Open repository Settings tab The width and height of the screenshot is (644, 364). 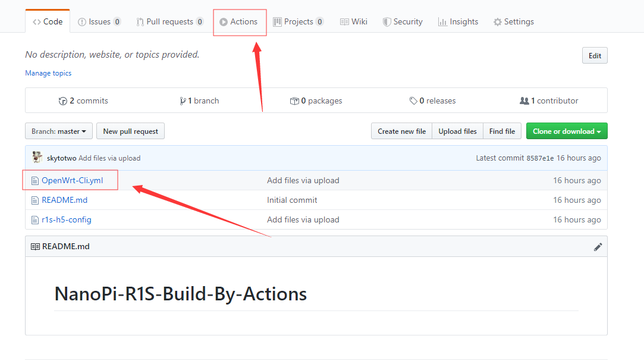514,22
